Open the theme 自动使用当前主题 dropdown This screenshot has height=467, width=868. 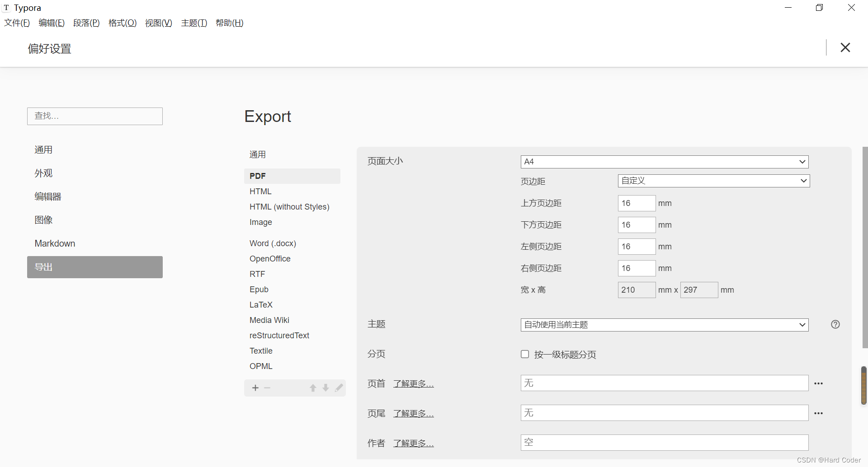coord(665,325)
